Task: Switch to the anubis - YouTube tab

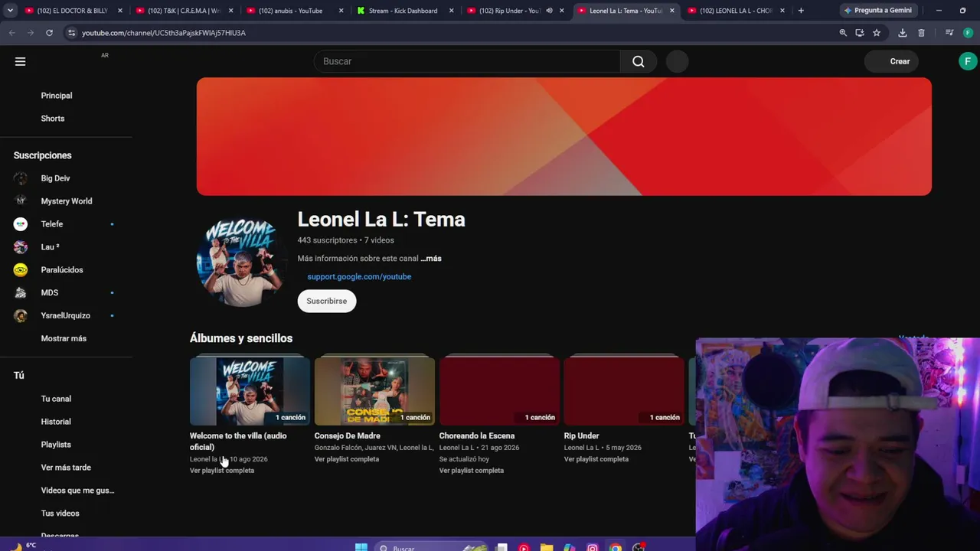Action: [x=294, y=11]
